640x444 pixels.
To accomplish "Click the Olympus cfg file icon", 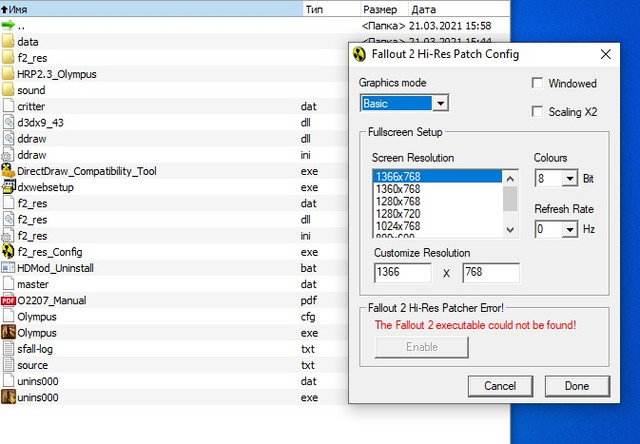I will (x=8, y=316).
